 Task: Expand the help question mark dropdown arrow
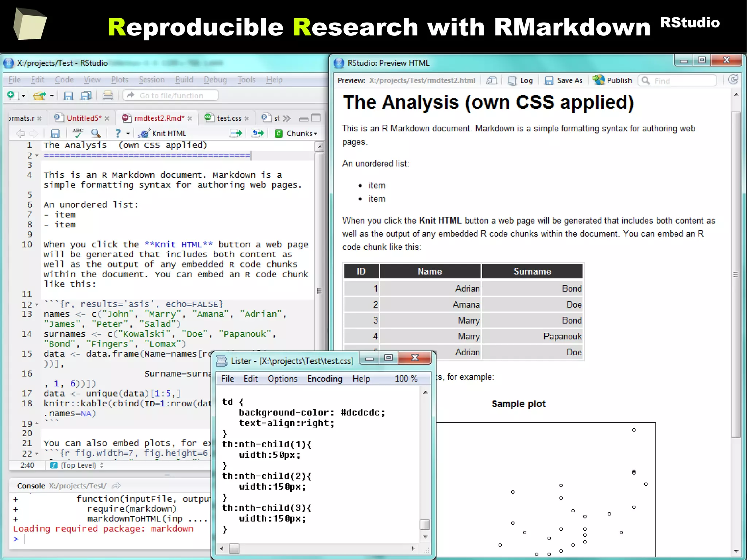point(128,134)
